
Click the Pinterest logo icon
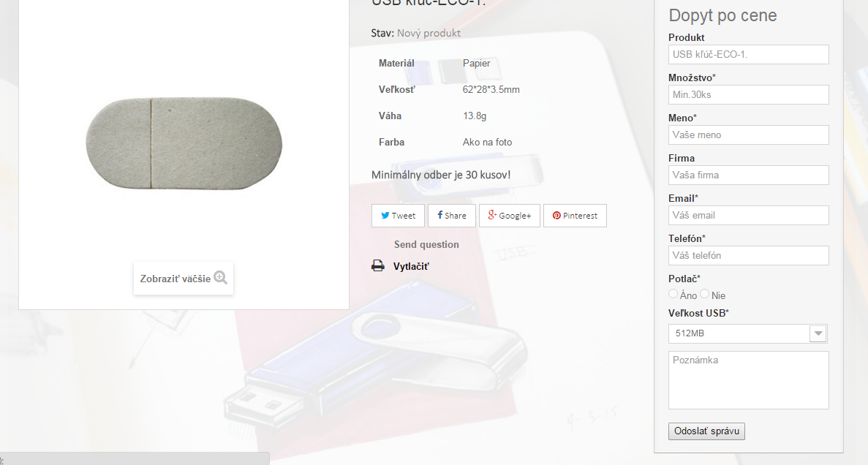tap(556, 216)
